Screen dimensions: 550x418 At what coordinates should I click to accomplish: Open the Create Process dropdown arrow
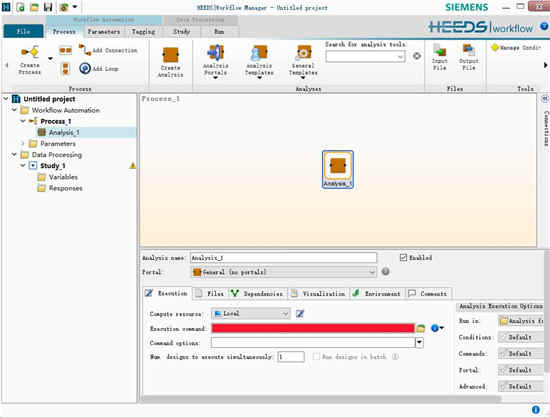pyautogui.click(x=51, y=59)
